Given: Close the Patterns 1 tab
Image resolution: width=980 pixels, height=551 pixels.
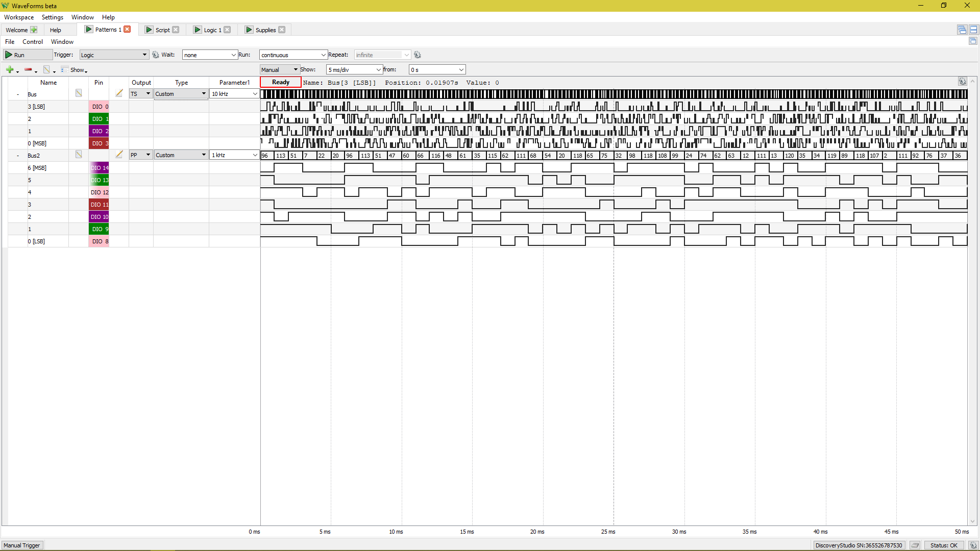Looking at the screenshot, I should point(128,30).
